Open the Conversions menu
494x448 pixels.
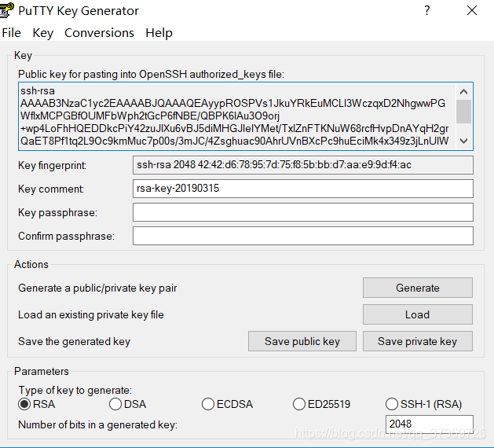coord(99,33)
